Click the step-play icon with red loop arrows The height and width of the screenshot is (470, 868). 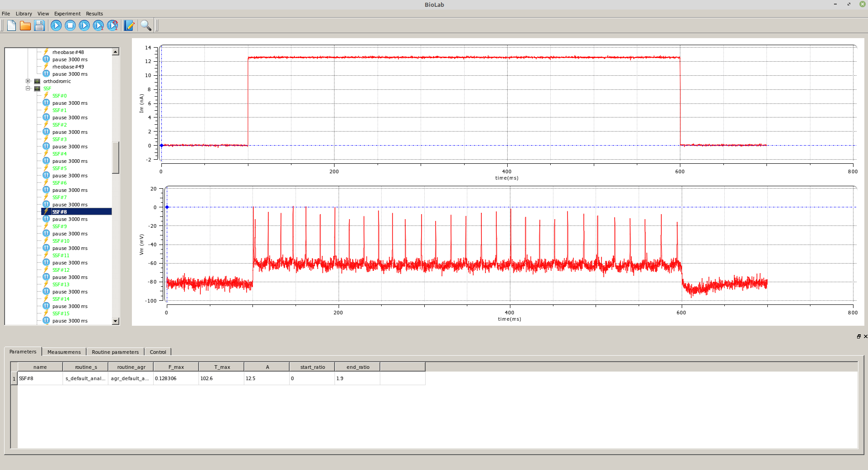(x=112, y=25)
